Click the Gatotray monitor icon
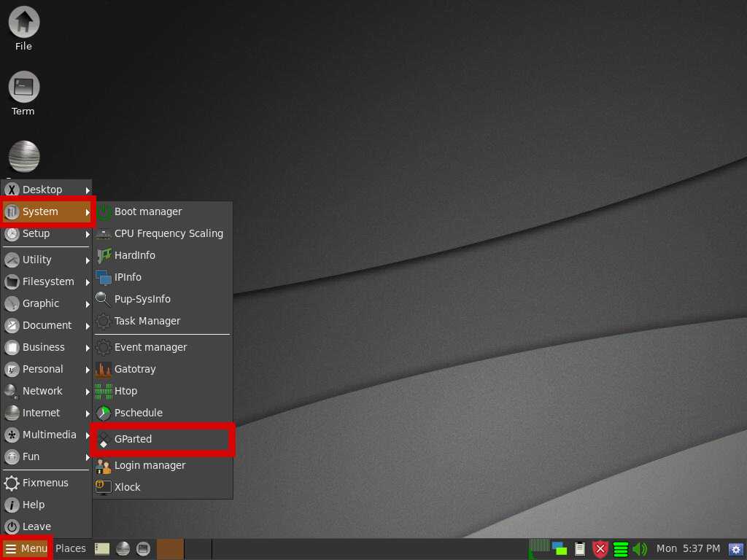 click(104, 369)
